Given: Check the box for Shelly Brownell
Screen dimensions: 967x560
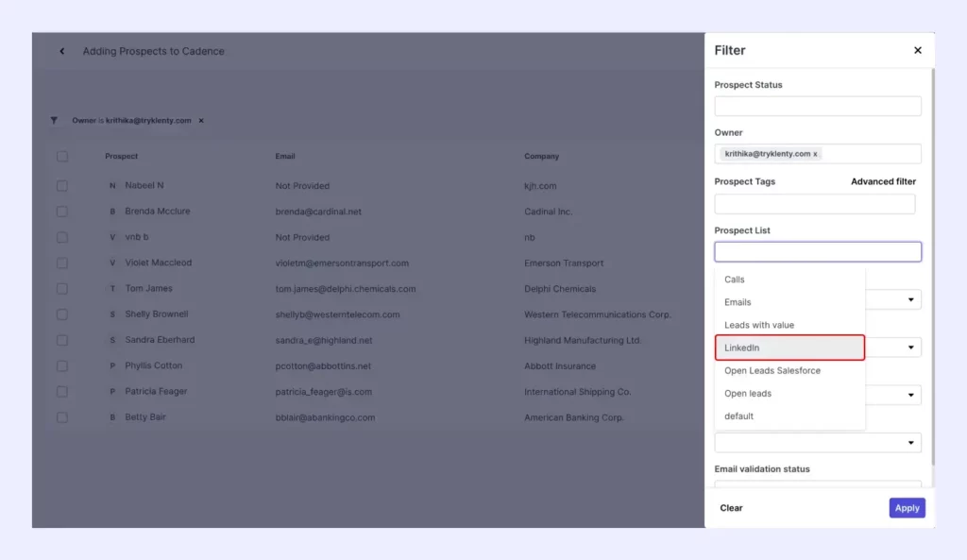Looking at the screenshot, I should click(x=62, y=314).
